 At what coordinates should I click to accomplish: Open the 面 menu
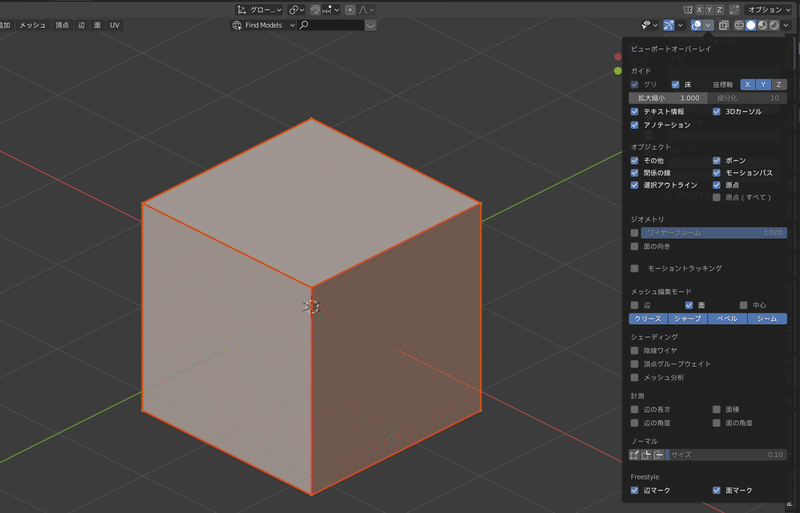pos(97,25)
